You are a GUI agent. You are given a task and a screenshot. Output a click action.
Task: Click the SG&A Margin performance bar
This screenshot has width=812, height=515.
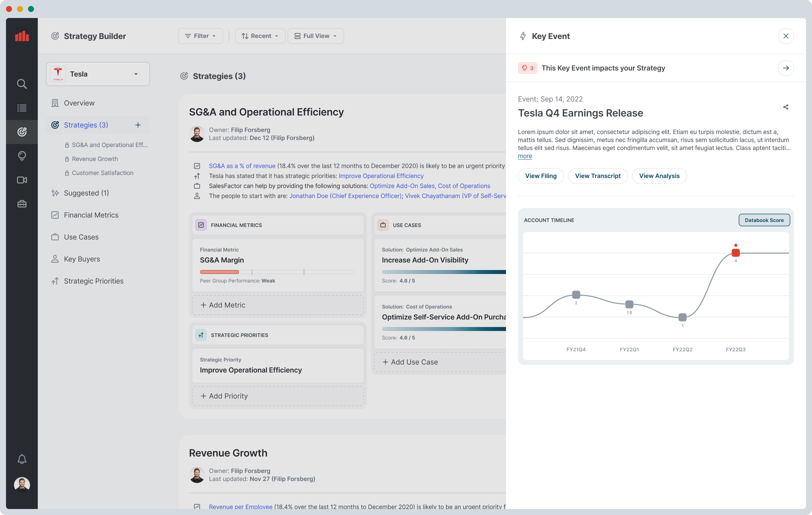tap(278, 272)
